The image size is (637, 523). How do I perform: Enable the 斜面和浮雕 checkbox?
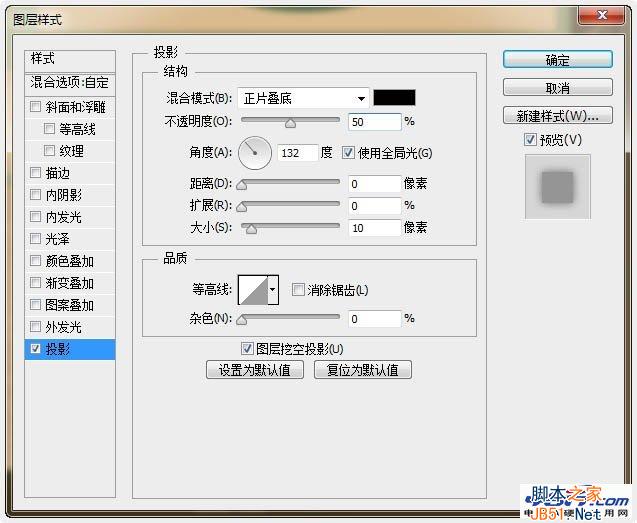pyautogui.click(x=35, y=107)
